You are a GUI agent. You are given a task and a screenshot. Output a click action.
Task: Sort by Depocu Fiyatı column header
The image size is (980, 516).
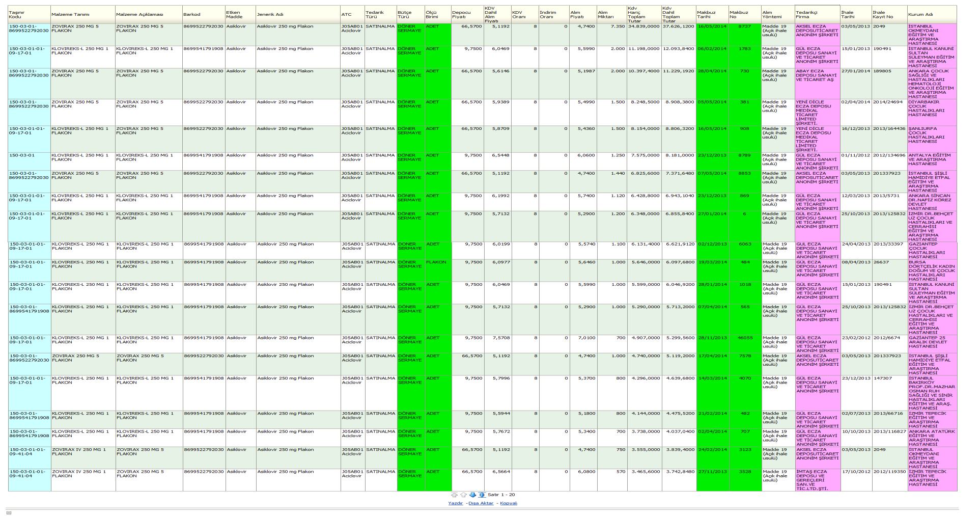(467, 14)
